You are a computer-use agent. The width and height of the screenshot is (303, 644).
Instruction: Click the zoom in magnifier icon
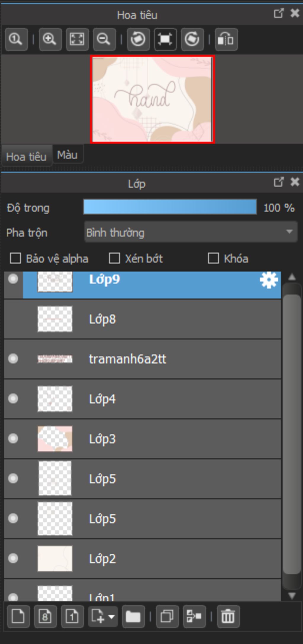(50, 39)
